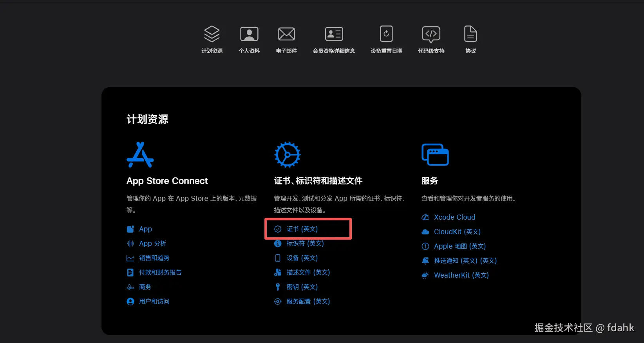Image resolution: width=644 pixels, height=343 pixels.
Task: Open the App link under App Store Connect
Action: tap(145, 229)
